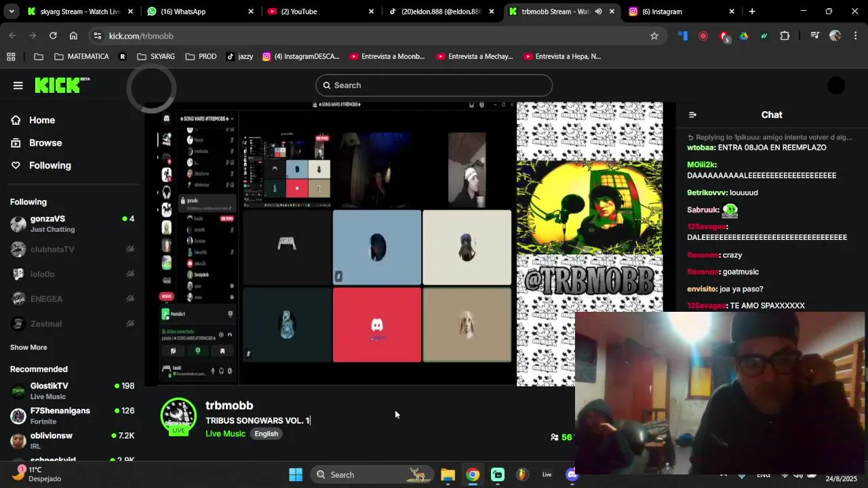The height and width of the screenshot is (488, 868).
Task: Open the Live Music category link
Action: click(225, 434)
